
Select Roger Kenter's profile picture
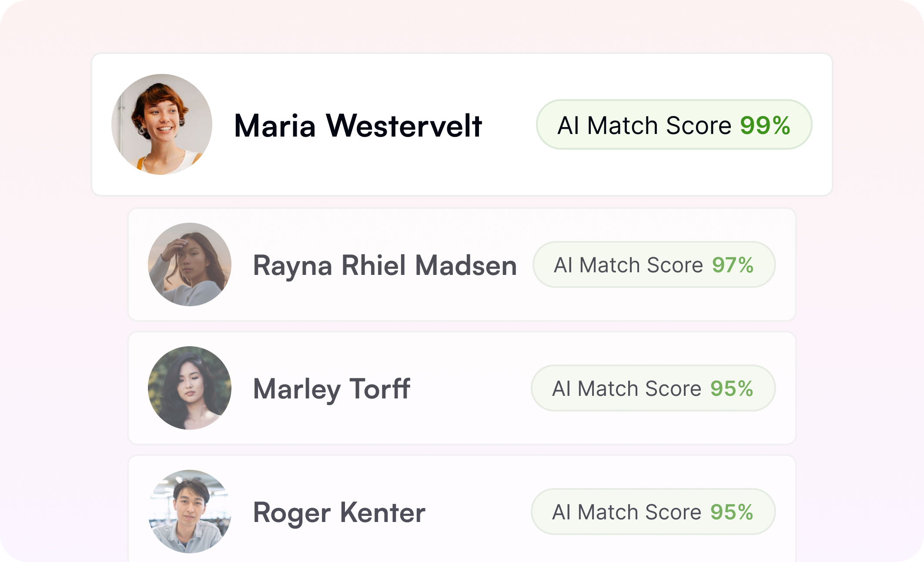click(x=190, y=512)
